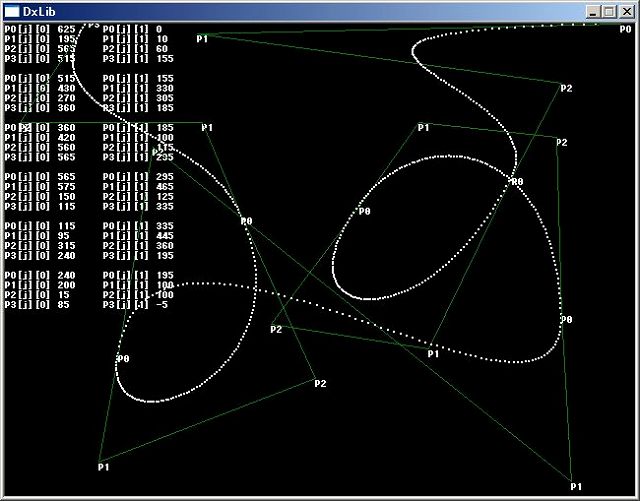The width and height of the screenshot is (640, 501).
Task: Click the row P1[j][0] 420
Action: [40, 138]
